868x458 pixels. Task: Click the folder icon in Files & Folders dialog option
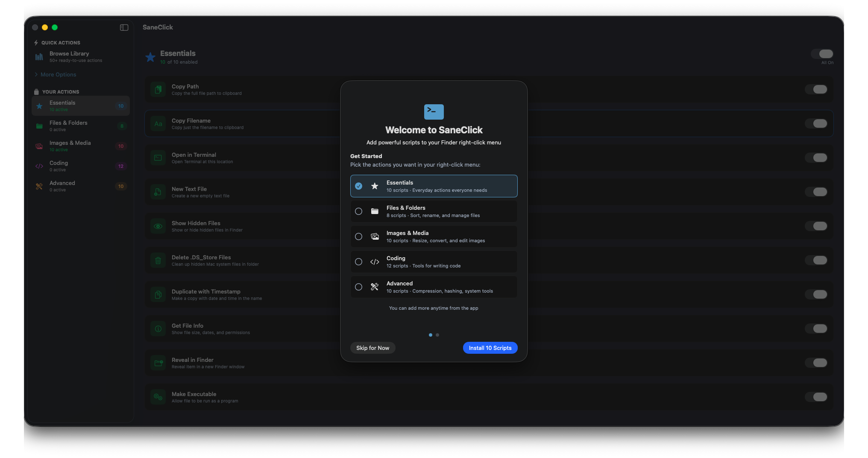(x=375, y=211)
